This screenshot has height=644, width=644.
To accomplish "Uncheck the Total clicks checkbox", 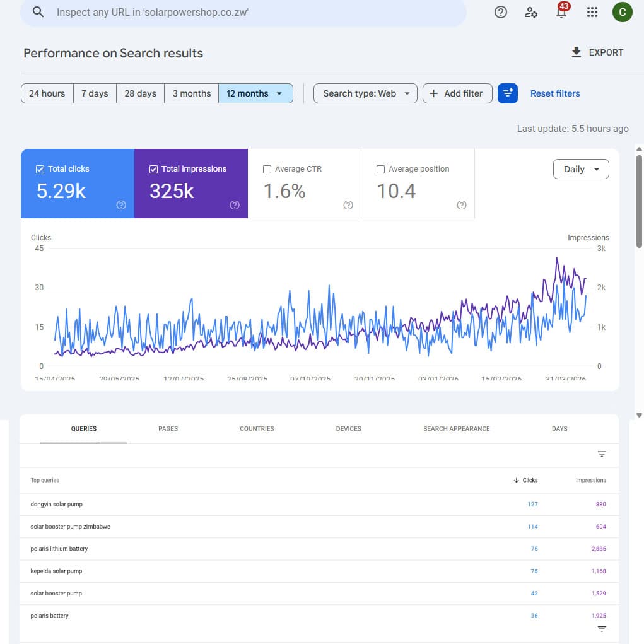I will pos(40,169).
